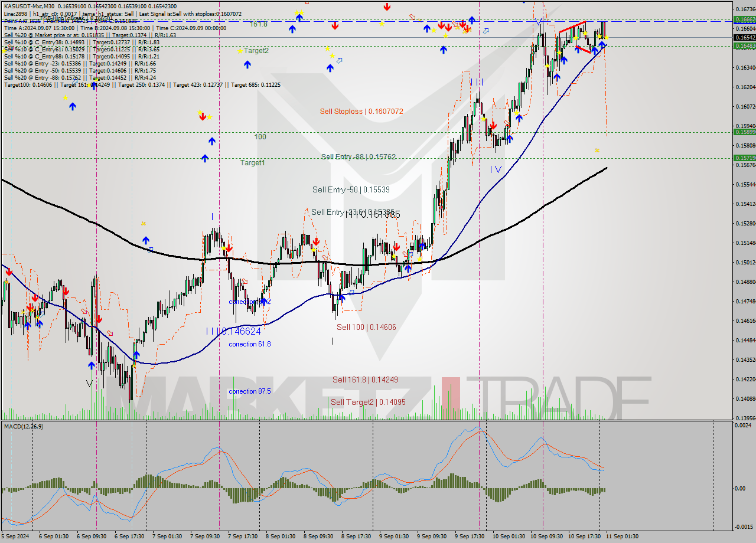Click the green price tag 0.15719
This screenshot has height=543, width=756.
click(744, 158)
